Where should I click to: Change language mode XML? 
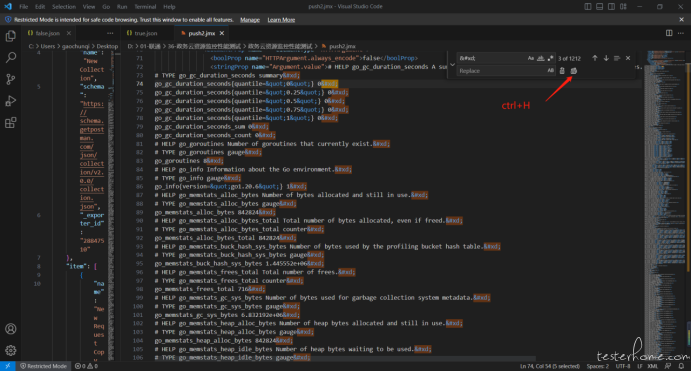click(x=653, y=366)
